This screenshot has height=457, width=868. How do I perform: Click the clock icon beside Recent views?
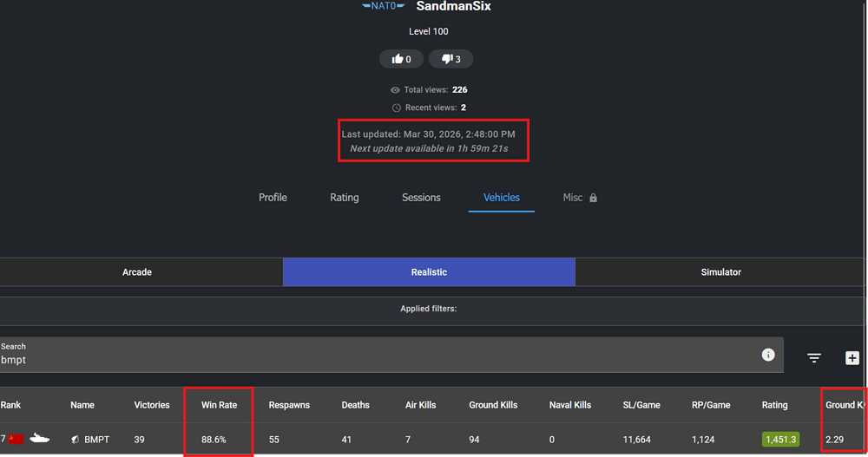tap(396, 108)
